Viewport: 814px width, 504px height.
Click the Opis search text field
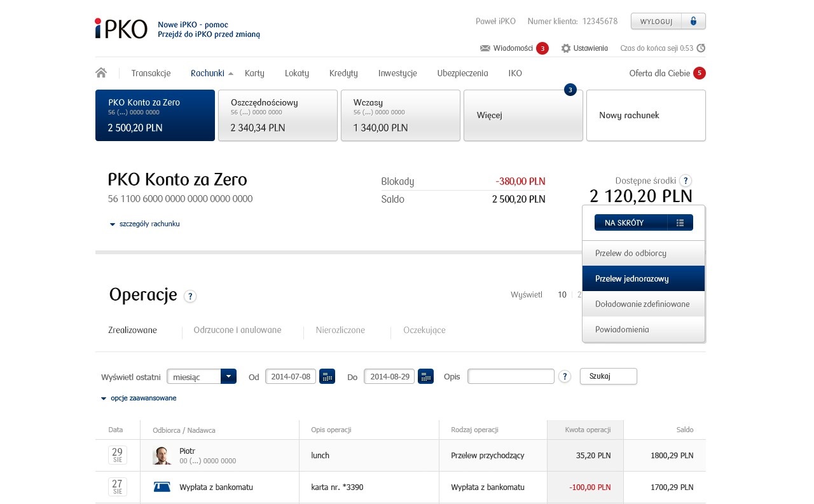click(511, 376)
